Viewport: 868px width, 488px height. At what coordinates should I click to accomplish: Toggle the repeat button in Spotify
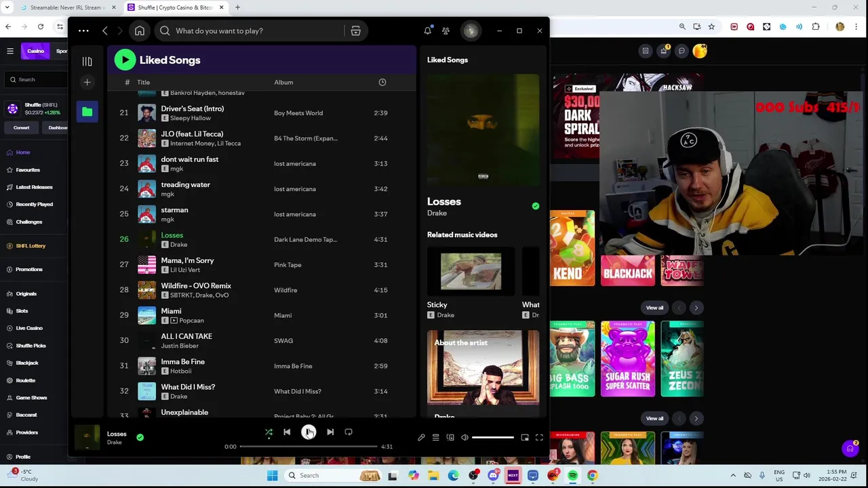pyautogui.click(x=349, y=432)
